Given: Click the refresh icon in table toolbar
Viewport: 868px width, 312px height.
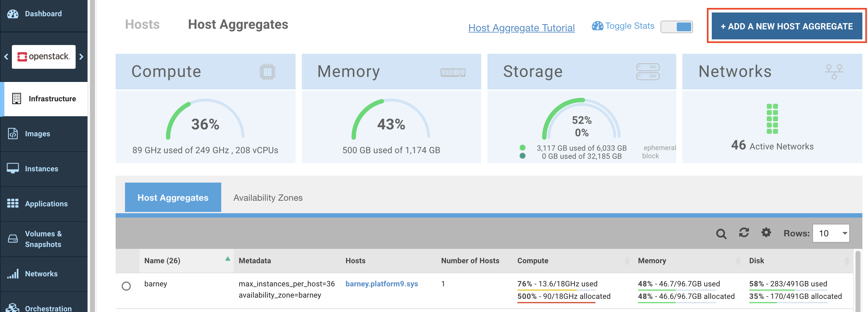Looking at the screenshot, I should tap(744, 233).
